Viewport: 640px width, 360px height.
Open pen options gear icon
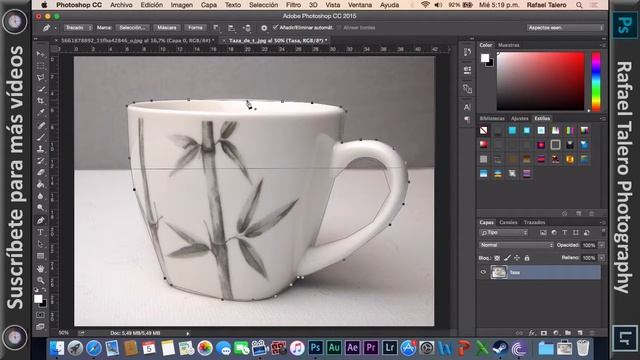tap(264, 28)
